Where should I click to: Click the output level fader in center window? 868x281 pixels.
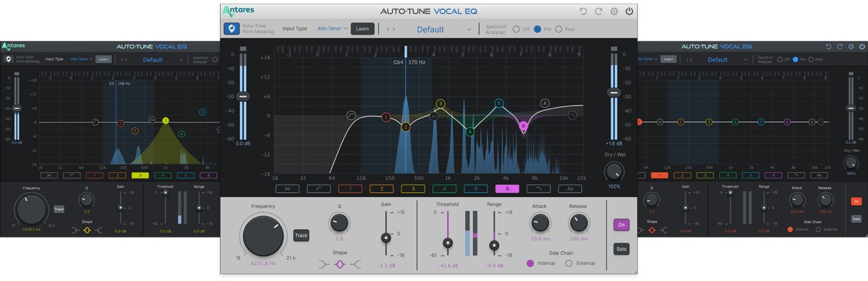tap(614, 92)
